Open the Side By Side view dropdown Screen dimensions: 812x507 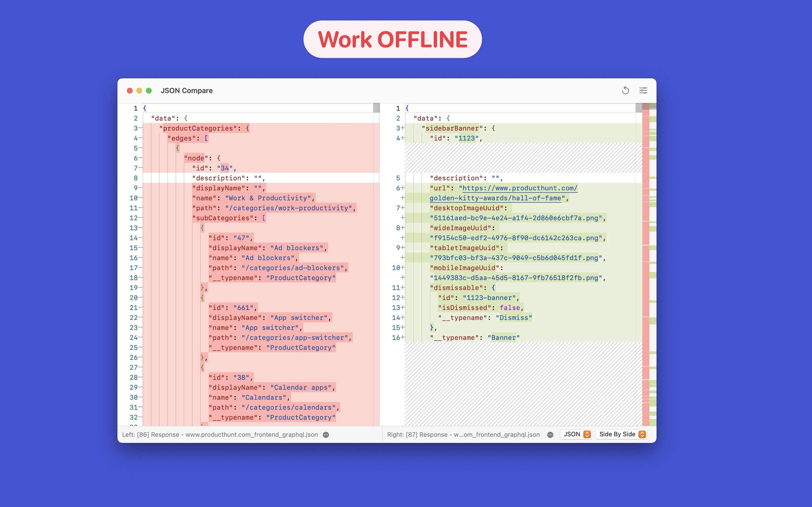pos(621,434)
